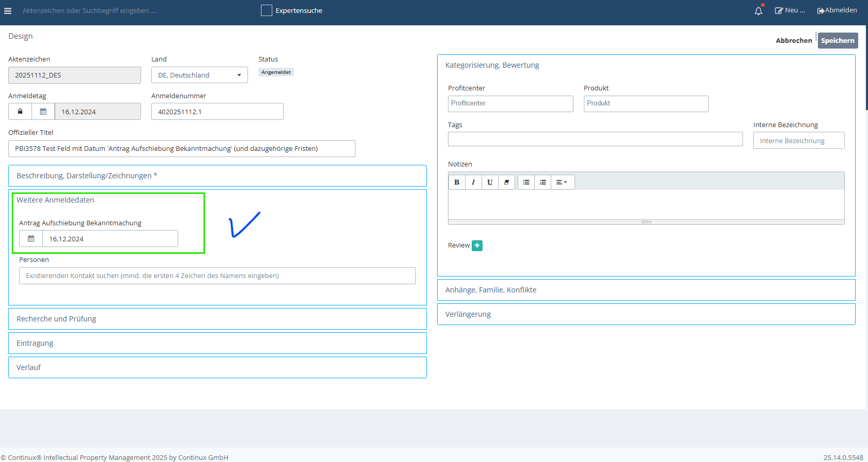Log out via Abmelden
The image size is (868, 462).
click(x=837, y=10)
